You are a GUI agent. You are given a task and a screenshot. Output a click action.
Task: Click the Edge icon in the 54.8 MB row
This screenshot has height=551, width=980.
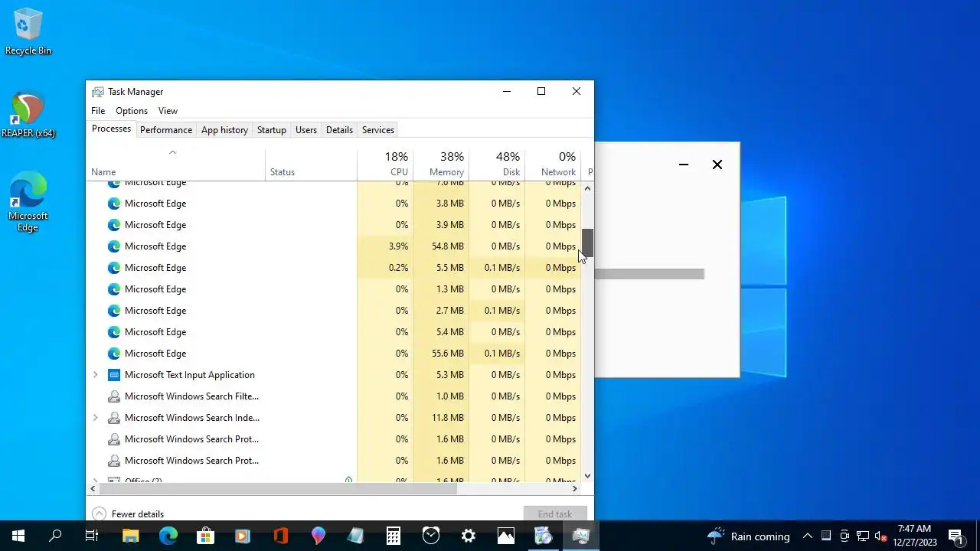114,246
